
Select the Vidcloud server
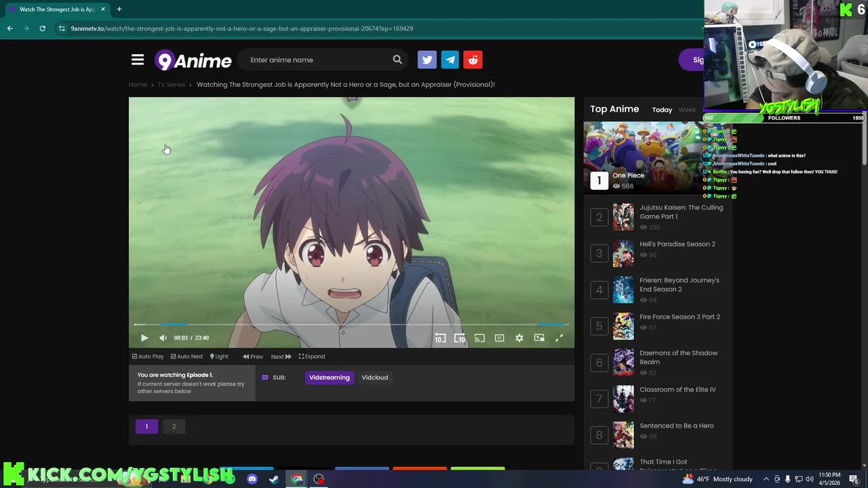(375, 378)
